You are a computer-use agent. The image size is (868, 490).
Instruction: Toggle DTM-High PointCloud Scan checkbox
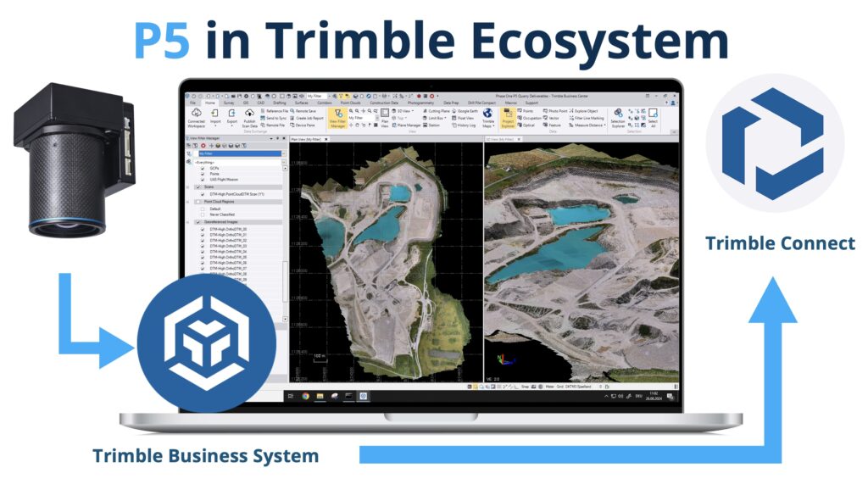point(203,194)
